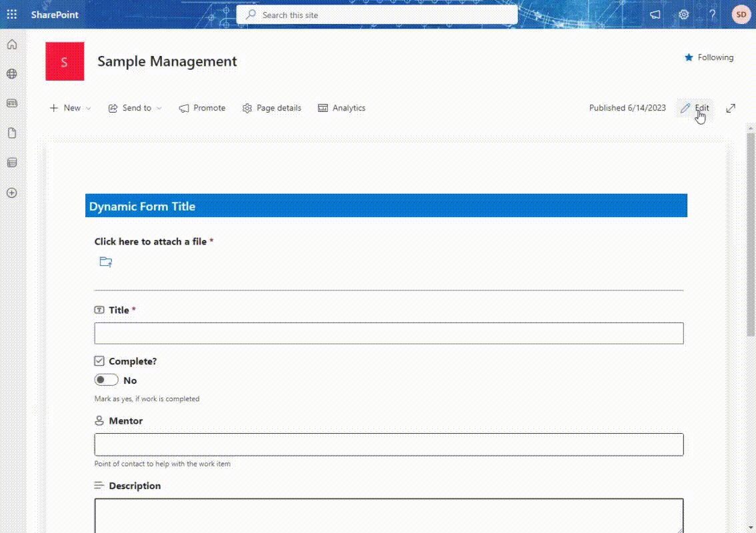Click the Home icon in left rail
Viewport: 756px width, 533px height.
(x=12, y=45)
